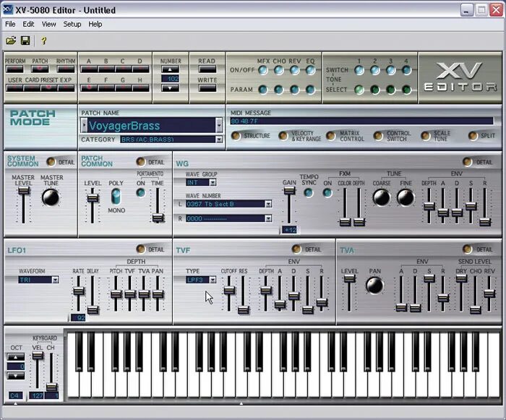
Task: Select Tone 2 with Tone Select LED
Action: click(374, 90)
